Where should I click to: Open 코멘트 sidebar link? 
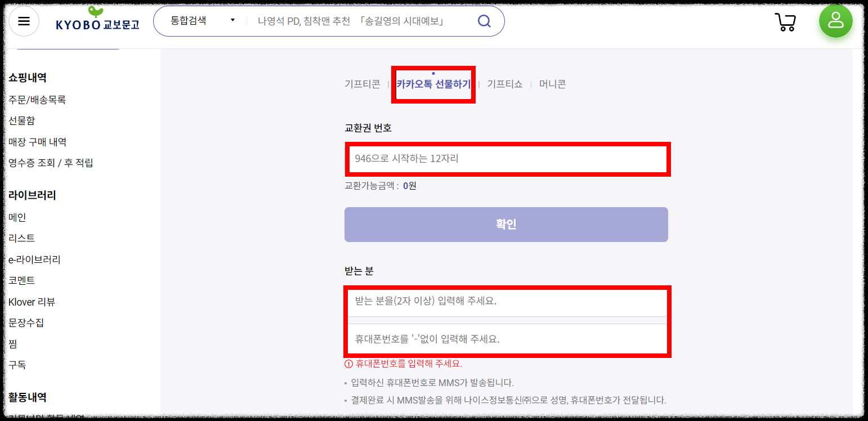pos(22,280)
